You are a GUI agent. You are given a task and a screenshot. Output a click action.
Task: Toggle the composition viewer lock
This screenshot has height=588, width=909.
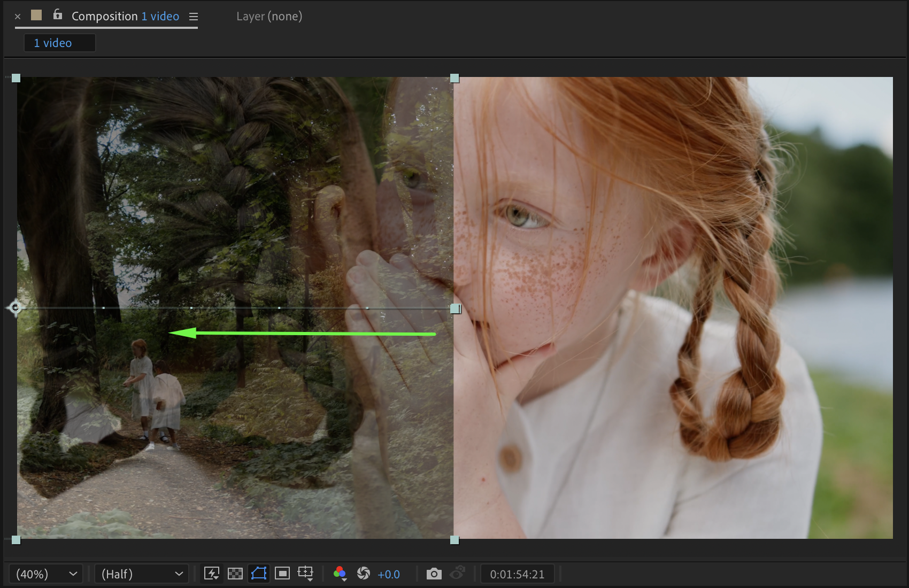[x=58, y=15]
